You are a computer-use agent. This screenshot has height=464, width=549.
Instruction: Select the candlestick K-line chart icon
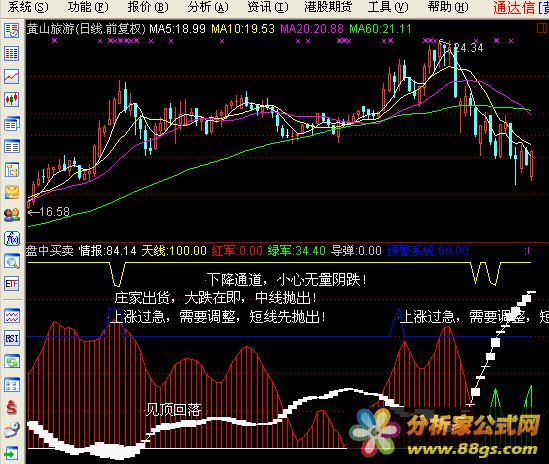(x=12, y=99)
